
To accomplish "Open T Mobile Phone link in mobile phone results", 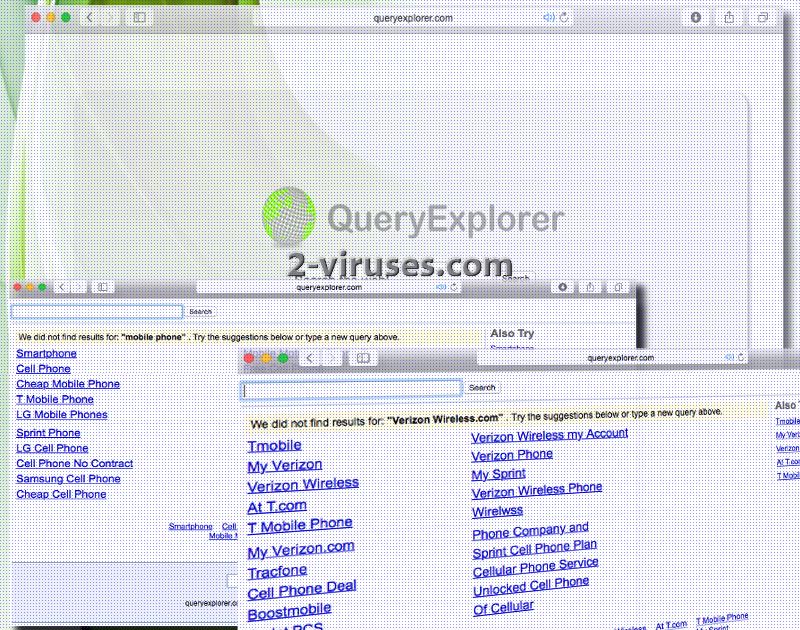I will 55,399.
